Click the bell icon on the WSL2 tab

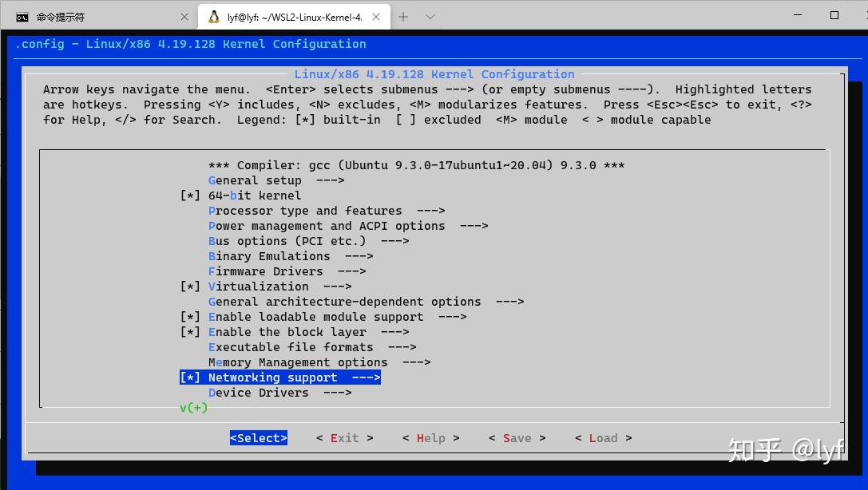[213, 16]
